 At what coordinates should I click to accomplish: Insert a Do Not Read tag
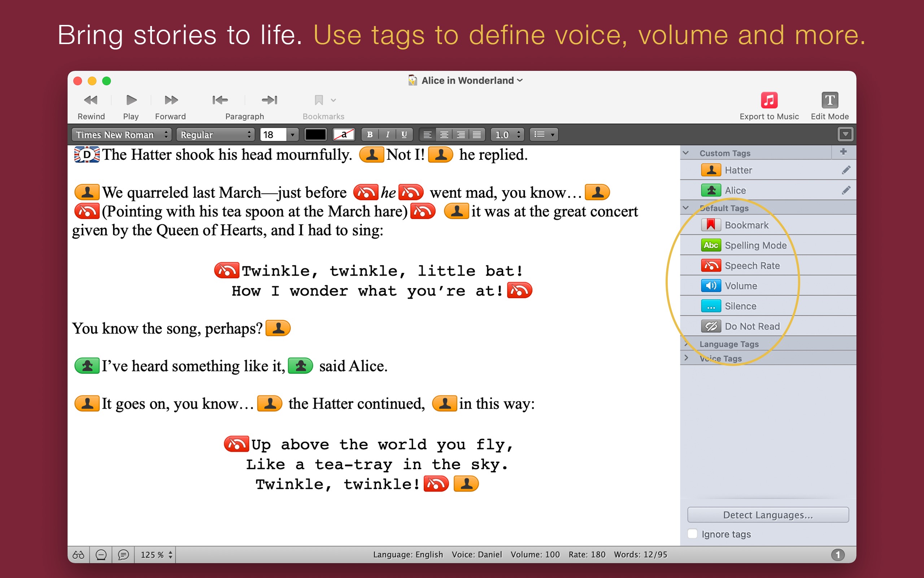(x=768, y=327)
